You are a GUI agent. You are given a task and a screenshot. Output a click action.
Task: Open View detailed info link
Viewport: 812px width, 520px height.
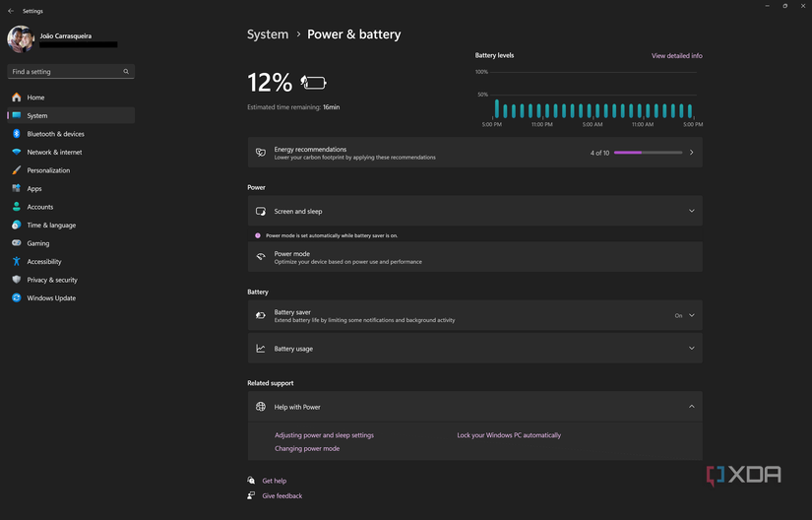[x=677, y=55]
